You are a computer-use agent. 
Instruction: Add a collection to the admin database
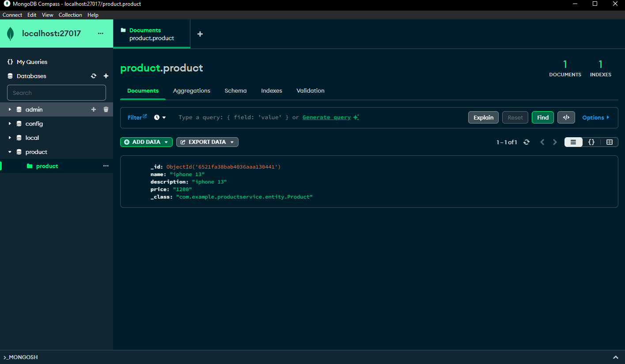pyautogui.click(x=94, y=109)
